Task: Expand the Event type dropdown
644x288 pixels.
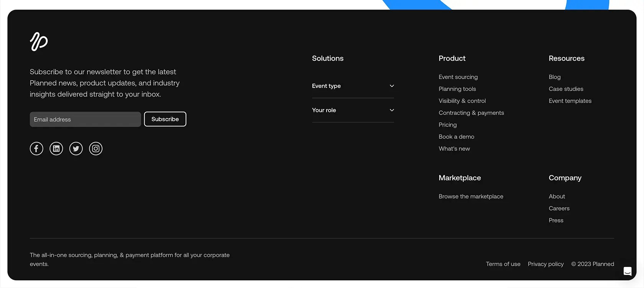Action: point(353,86)
